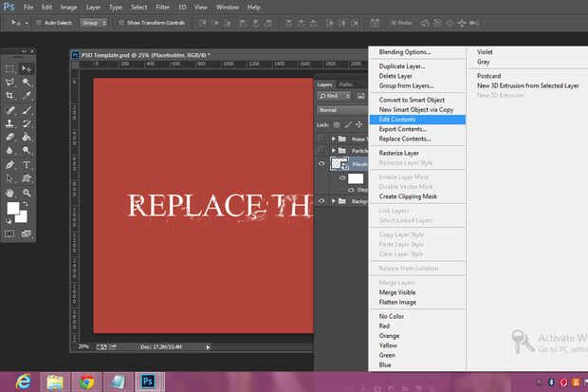588x392 pixels.
Task: Expand the Background layer group
Action: click(333, 201)
